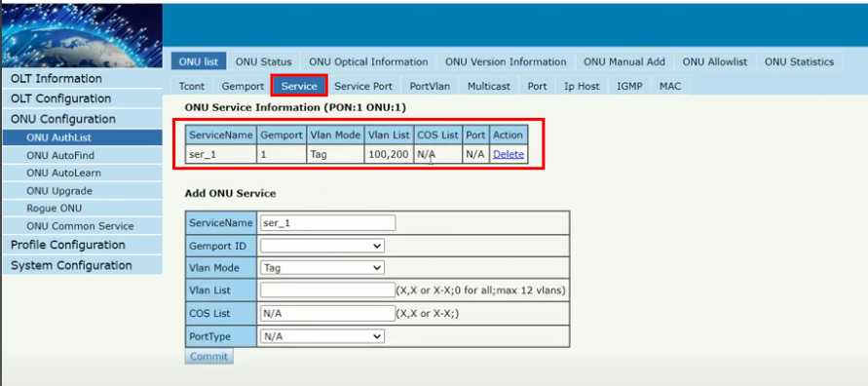Viewport: 868px width, 386px height.
Task: Open ONU Optical Information tab
Action: (368, 61)
